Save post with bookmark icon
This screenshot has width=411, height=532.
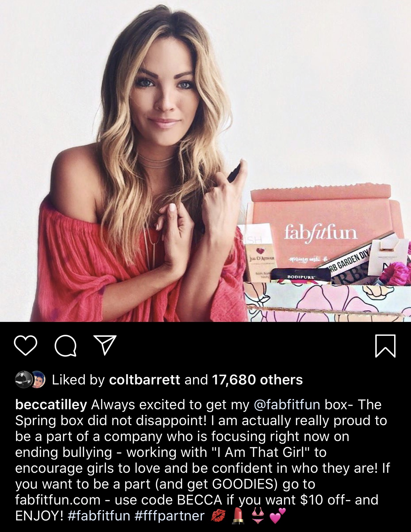pyautogui.click(x=385, y=346)
